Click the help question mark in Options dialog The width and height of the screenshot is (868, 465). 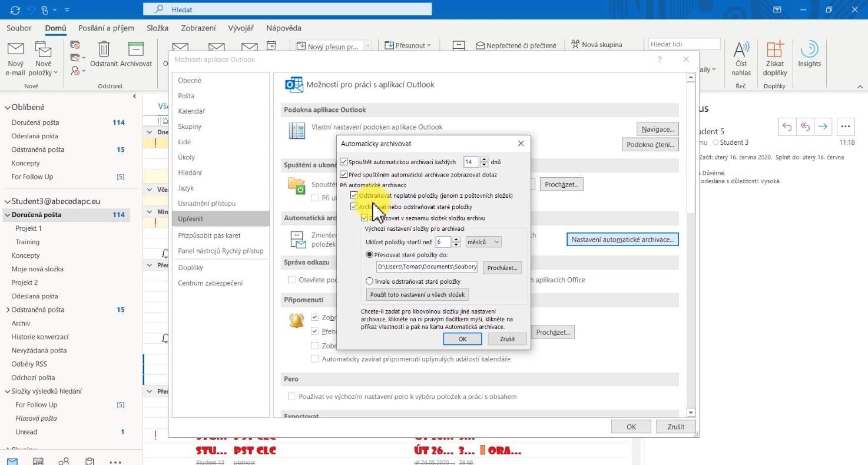(660, 59)
